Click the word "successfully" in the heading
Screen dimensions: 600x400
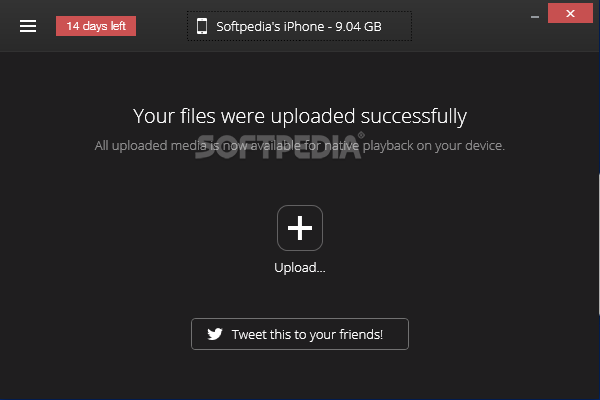(x=414, y=116)
